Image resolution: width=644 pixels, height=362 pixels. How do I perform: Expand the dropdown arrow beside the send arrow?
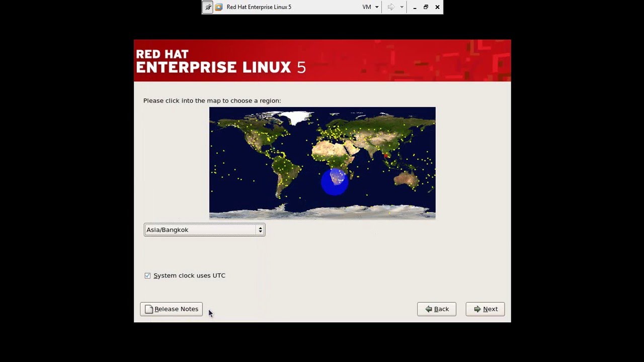click(401, 7)
